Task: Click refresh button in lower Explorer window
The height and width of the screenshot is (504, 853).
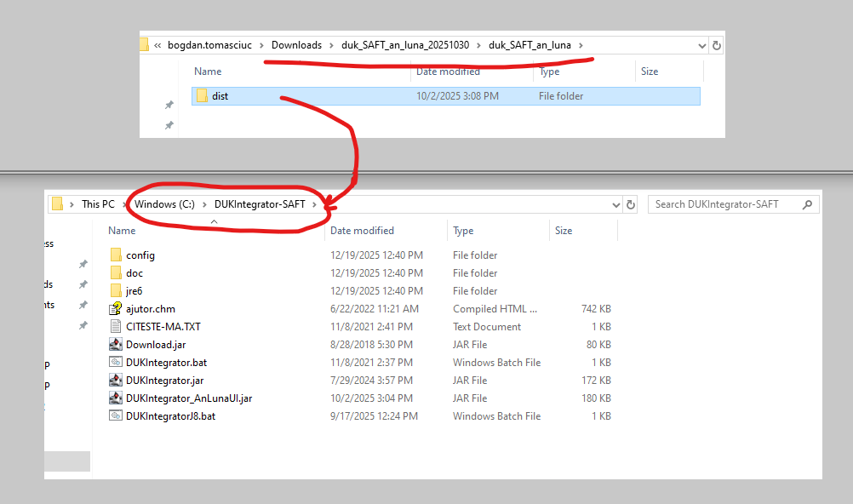Action: tap(631, 204)
